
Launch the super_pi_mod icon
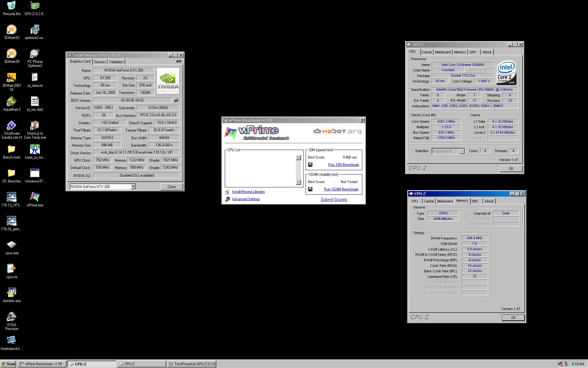tap(35, 152)
